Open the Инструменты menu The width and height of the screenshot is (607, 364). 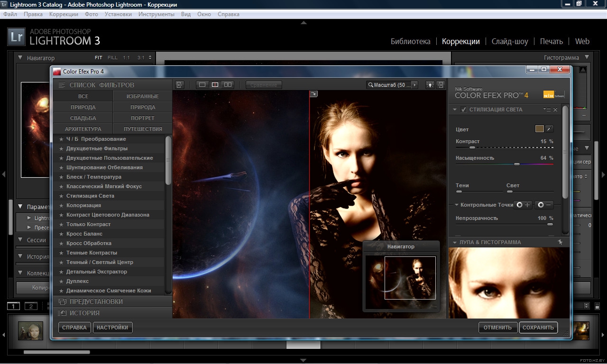click(x=156, y=14)
